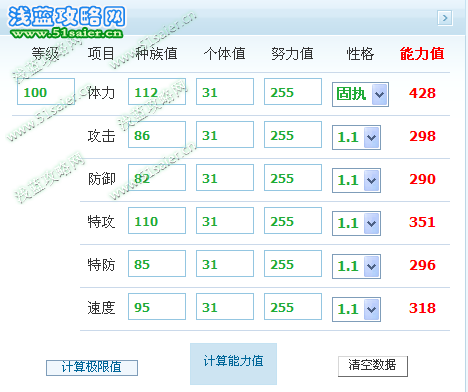Click the 体力 row label
This screenshot has width=468, height=392.
click(101, 93)
